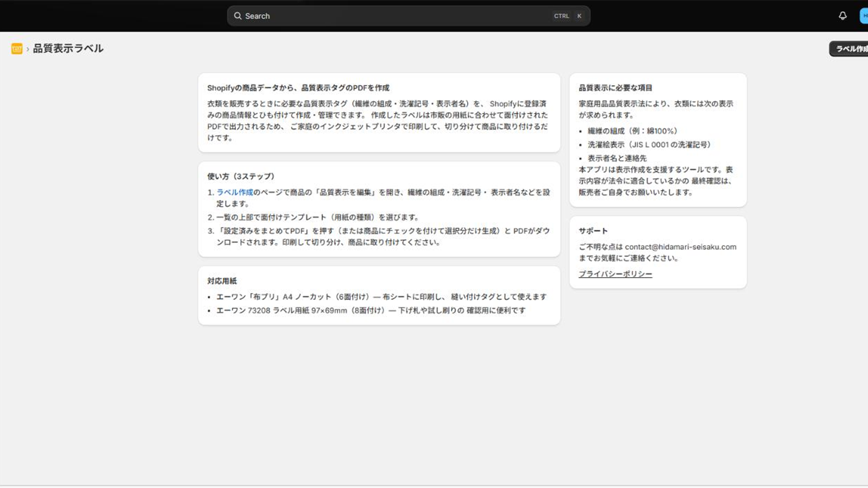Click the 洗濯絵表示（JIS L 0001 の洗濯記号） bullet

pos(649,144)
